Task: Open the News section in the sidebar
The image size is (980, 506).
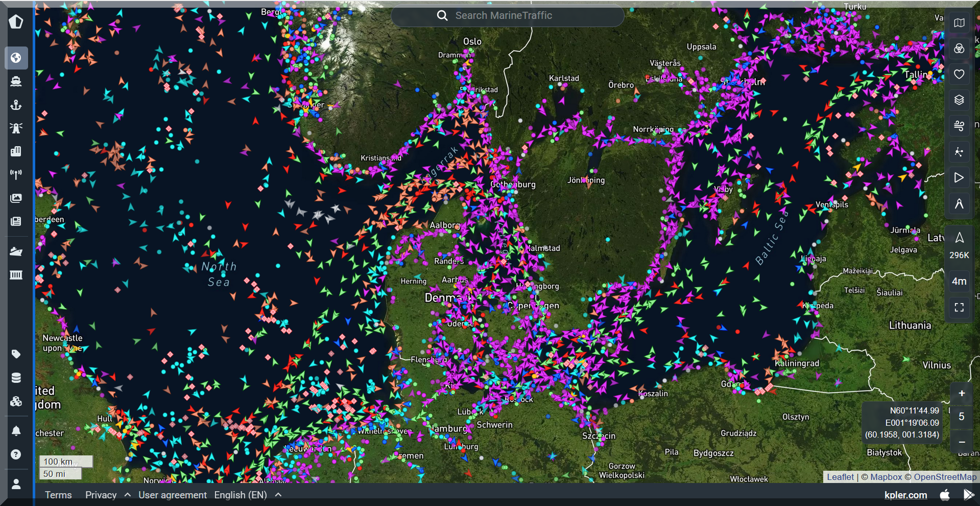Action: click(x=16, y=221)
